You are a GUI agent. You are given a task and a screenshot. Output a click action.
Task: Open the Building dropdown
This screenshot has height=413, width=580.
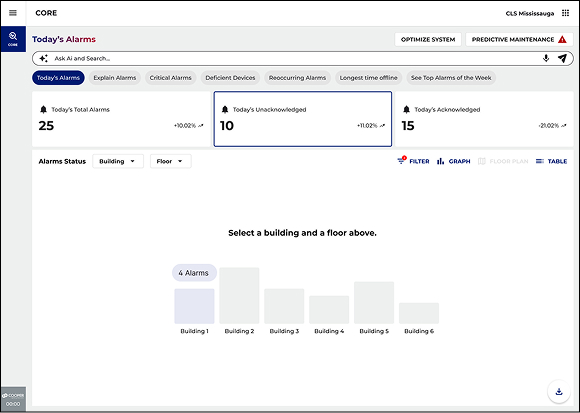[x=118, y=161]
